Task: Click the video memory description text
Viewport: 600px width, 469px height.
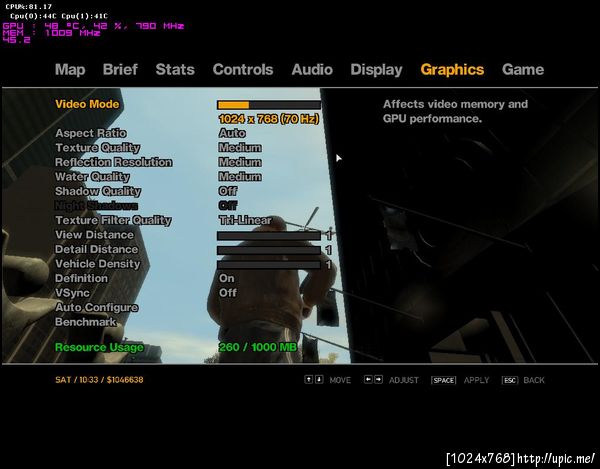Action: [x=455, y=111]
